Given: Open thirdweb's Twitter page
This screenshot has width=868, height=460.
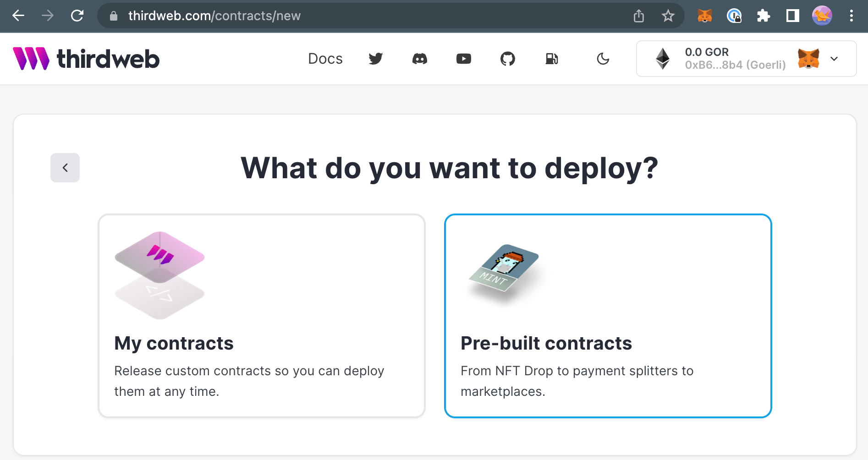Looking at the screenshot, I should click(x=376, y=59).
